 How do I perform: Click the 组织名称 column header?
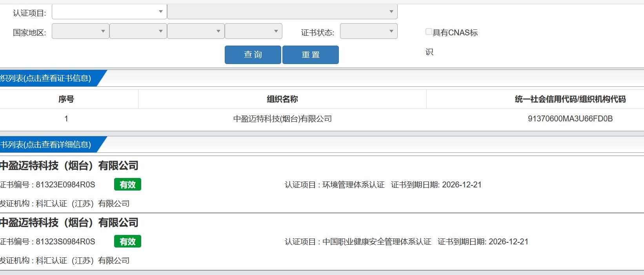pyautogui.click(x=282, y=99)
